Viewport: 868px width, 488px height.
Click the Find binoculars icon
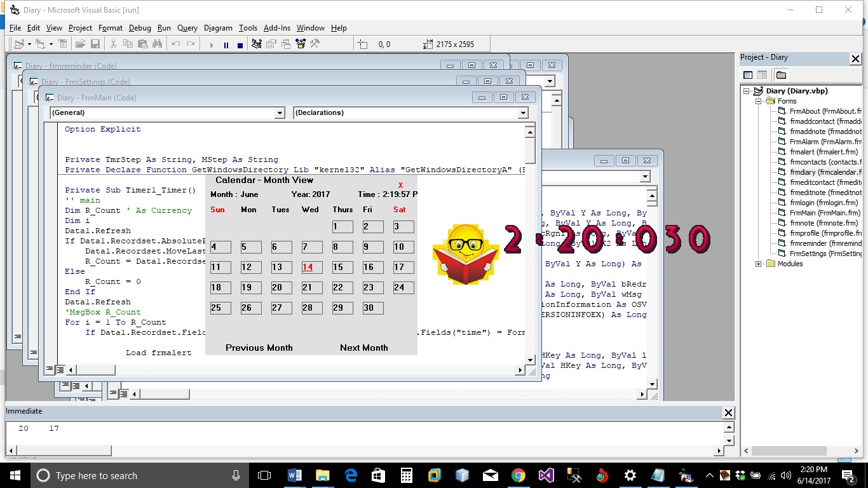[x=157, y=44]
